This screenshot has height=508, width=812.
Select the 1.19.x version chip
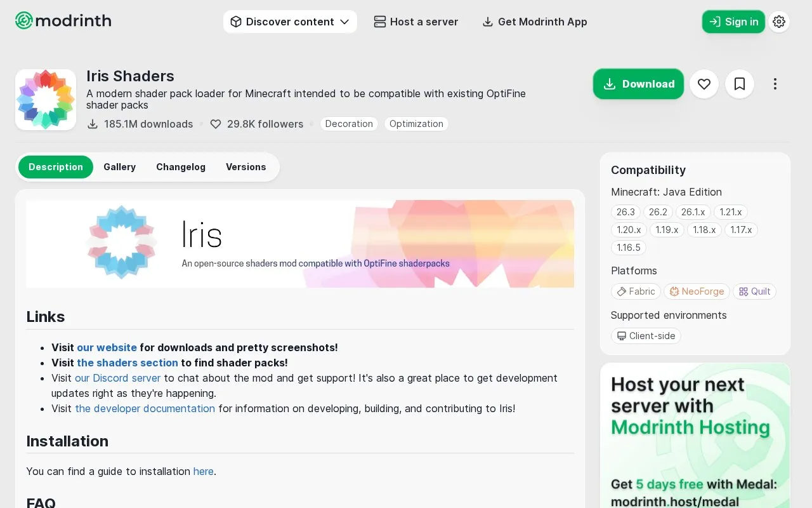(x=667, y=230)
